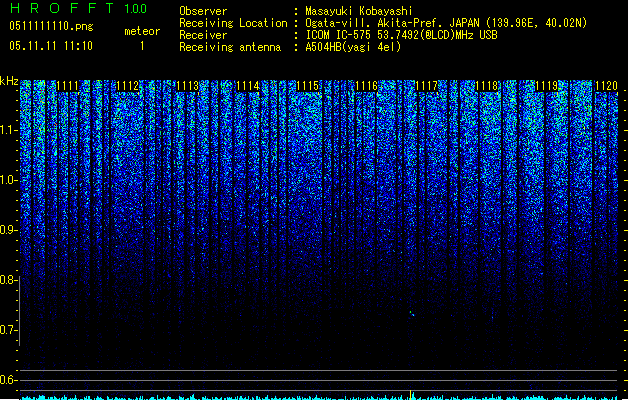629x400 pixels.
Task: Click the 0.7 kHz axis tick label
Action: [x=8, y=330]
